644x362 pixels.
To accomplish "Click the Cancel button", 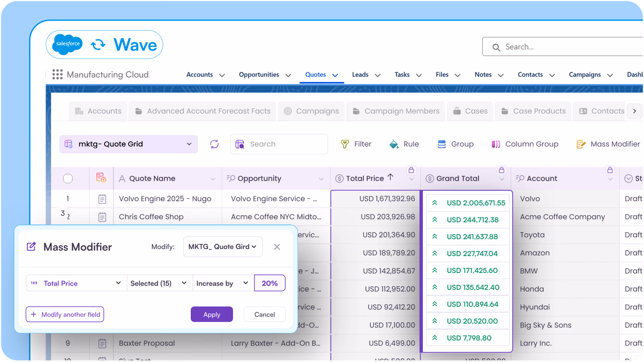I will click(x=265, y=314).
